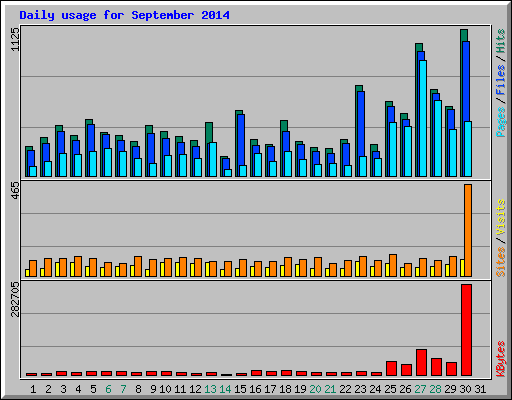The height and width of the screenshot is (400, 512).
Task: Click the 'KBytes' legend label
Action: pos(501,359)
